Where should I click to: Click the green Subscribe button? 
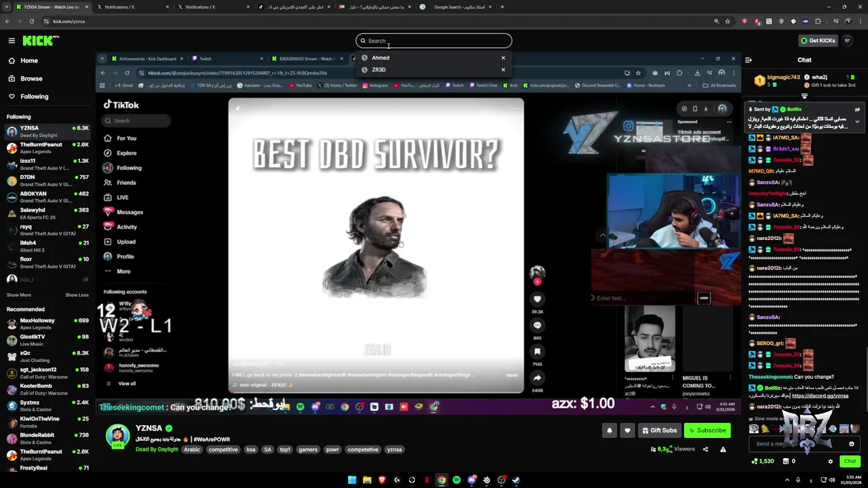pos(707,430)
